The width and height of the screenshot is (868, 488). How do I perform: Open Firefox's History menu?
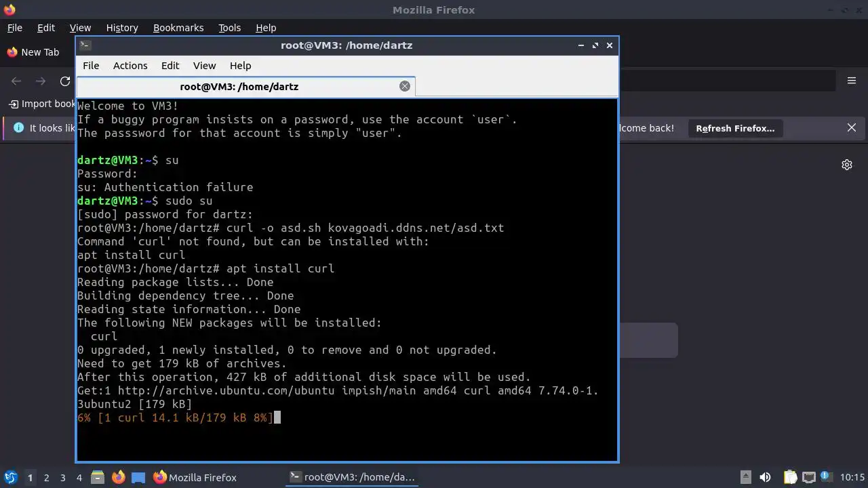click(122, 28)
